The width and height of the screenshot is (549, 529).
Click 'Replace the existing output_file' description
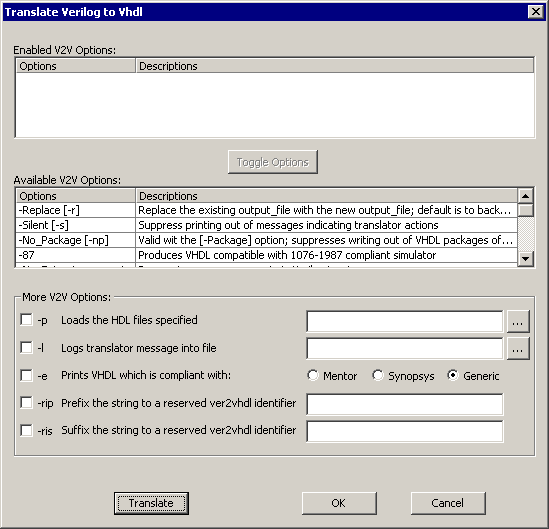coord(325,210)
